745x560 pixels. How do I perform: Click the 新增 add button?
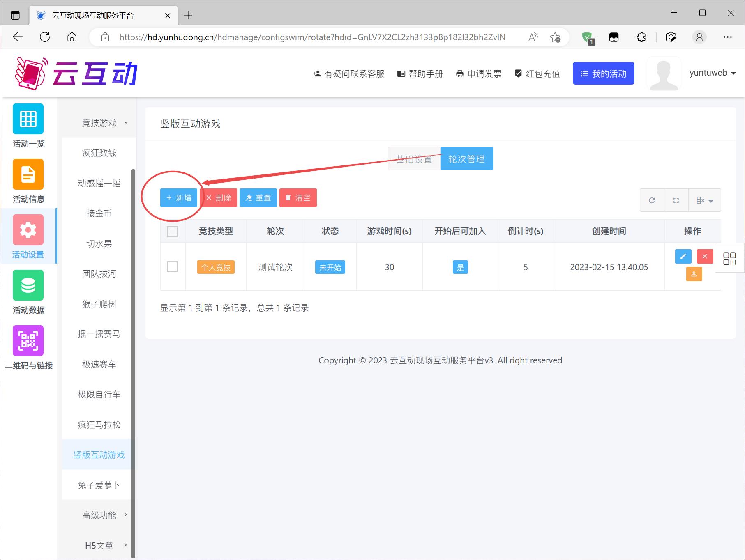click(x=179, y=198)
